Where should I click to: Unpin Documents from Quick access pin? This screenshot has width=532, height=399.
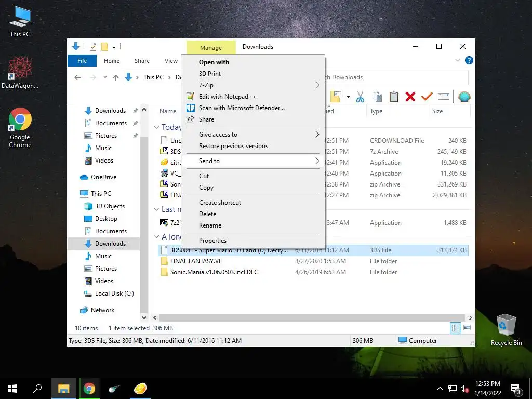136,123
